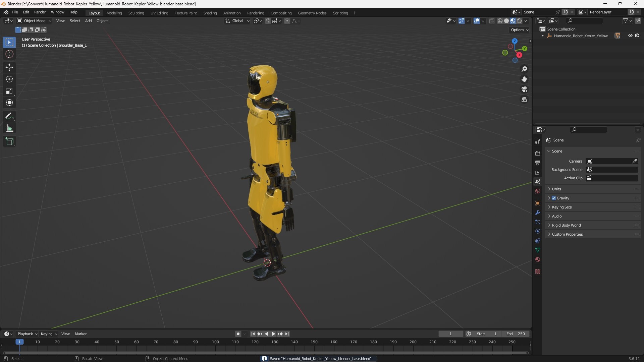Click the current frame number field
Screen dimensions: 644x362
point(450,334)
